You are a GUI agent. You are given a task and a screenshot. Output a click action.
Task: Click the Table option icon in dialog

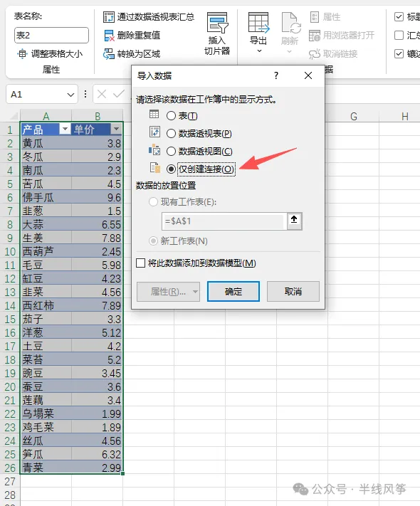point(154,114)
